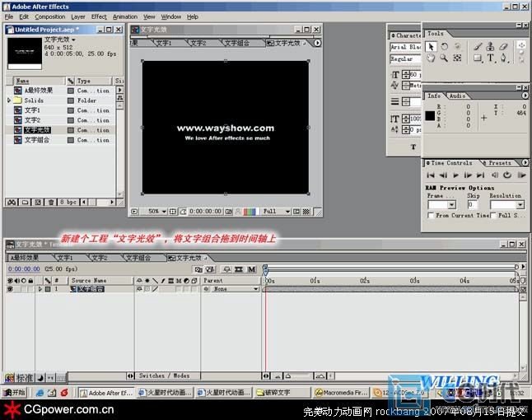
Task: Take snapshot with camera icon in viewer
Action: click(229, 212)
